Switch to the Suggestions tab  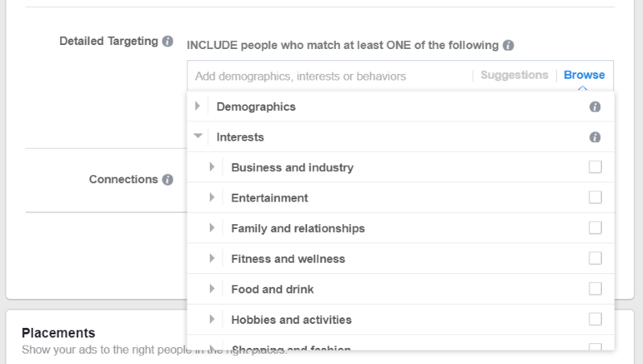(514, 75)
